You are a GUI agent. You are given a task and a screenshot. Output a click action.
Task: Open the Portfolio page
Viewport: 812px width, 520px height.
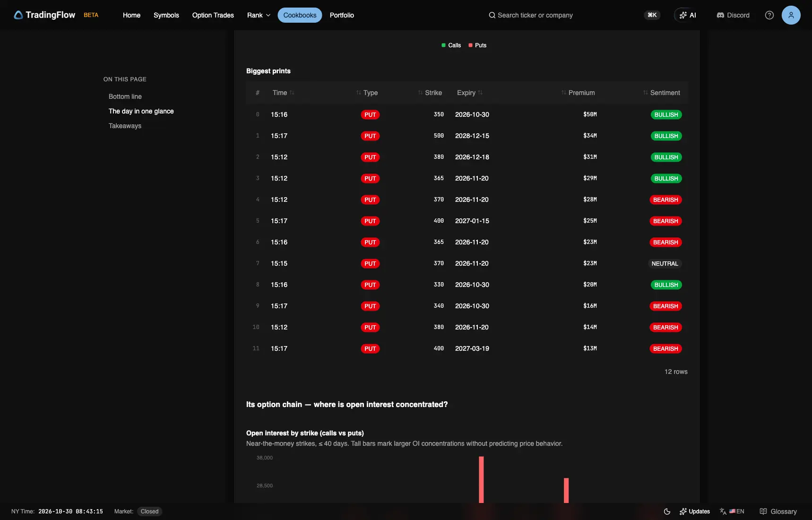[342, 15]
